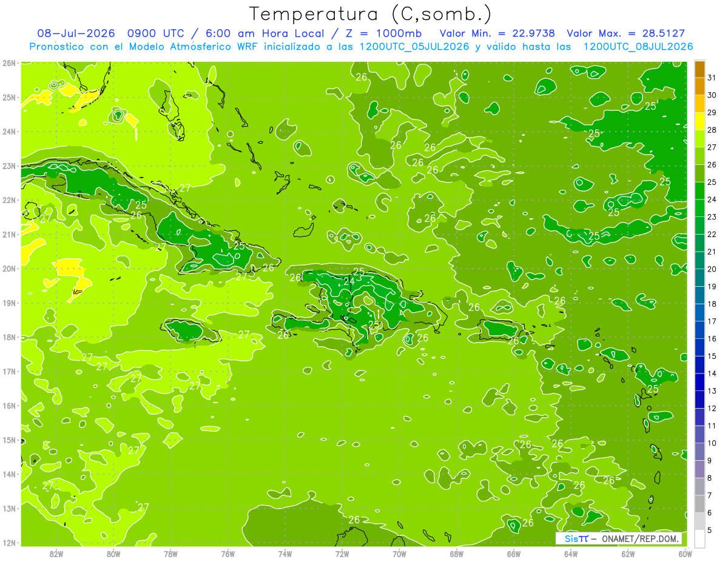Click the '13N' latitude axis label

tap(10, 509)
